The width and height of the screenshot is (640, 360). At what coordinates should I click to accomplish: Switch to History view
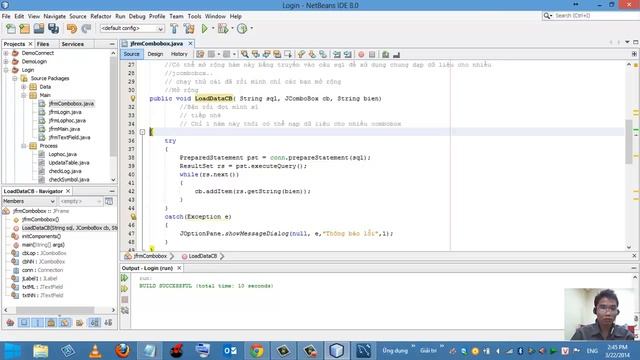[179, 54]
